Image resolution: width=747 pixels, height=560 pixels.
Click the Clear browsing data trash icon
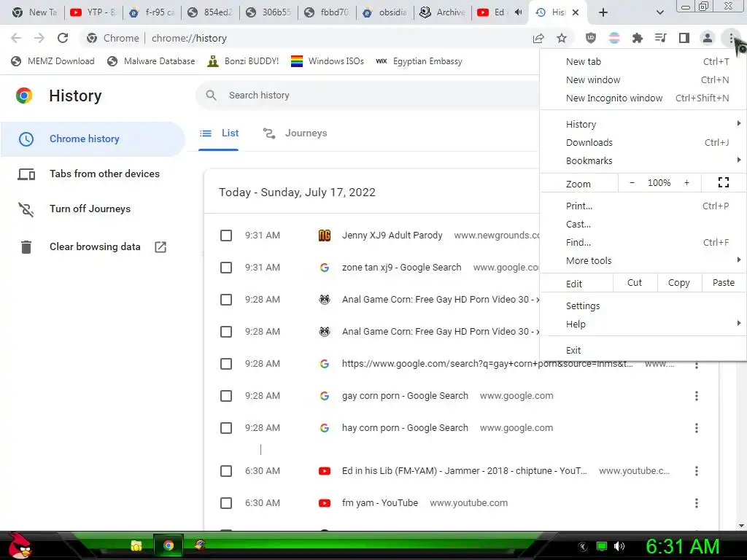(x=26, y=246)
